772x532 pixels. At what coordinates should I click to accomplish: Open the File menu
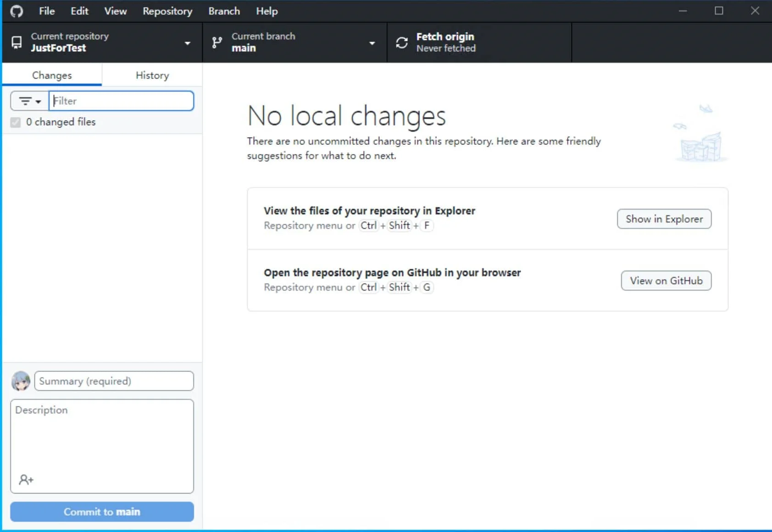click(47, 11)
